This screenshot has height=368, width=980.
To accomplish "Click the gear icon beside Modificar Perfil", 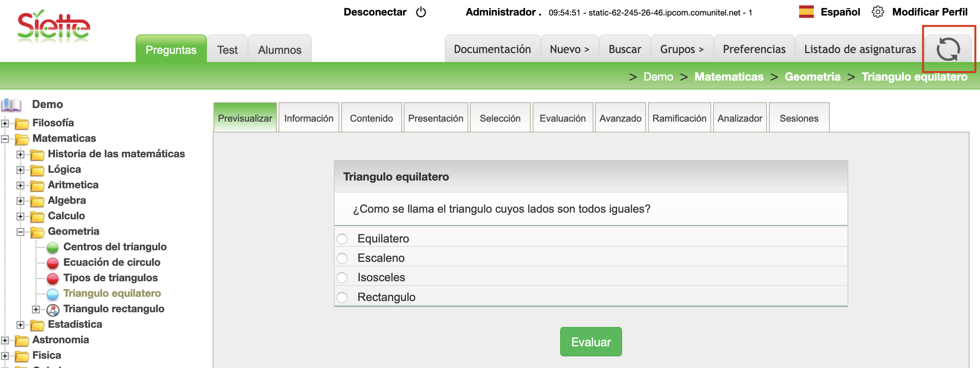I will (878, 12).
